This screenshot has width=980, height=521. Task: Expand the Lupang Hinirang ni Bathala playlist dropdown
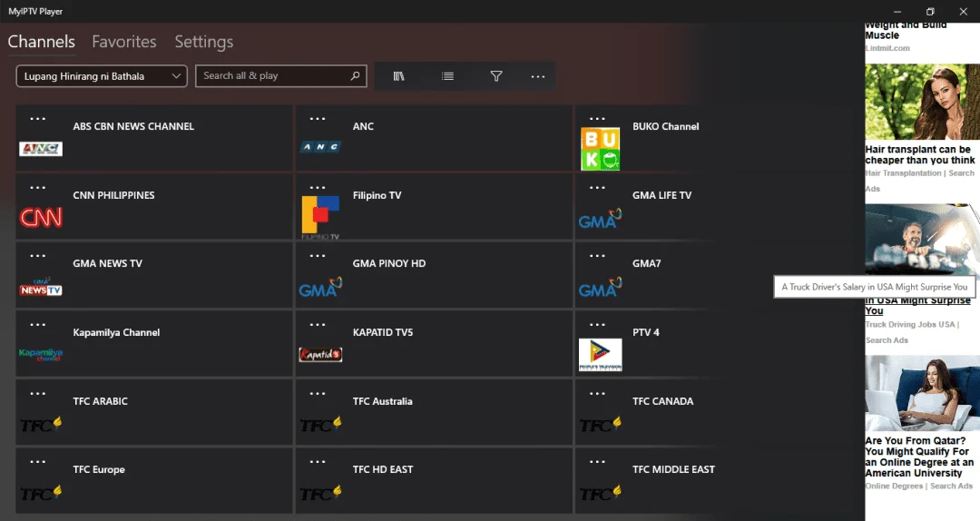point(102,76)
